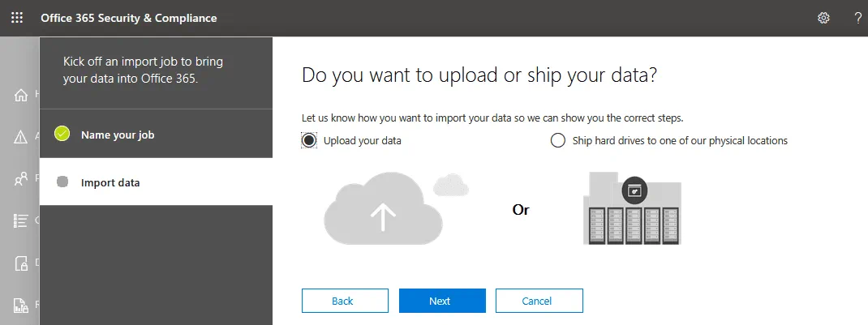Open the Records management icon in sidebar
Image resolution: width=868 pixels, height=325 pixels.
click(x=22, y=305)
